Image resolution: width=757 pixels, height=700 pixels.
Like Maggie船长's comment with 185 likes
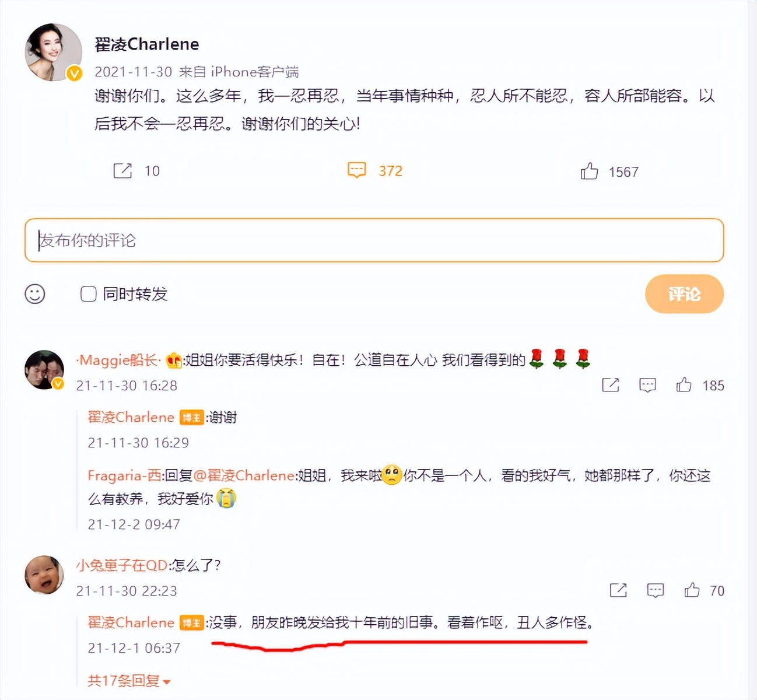click(684, 384)
